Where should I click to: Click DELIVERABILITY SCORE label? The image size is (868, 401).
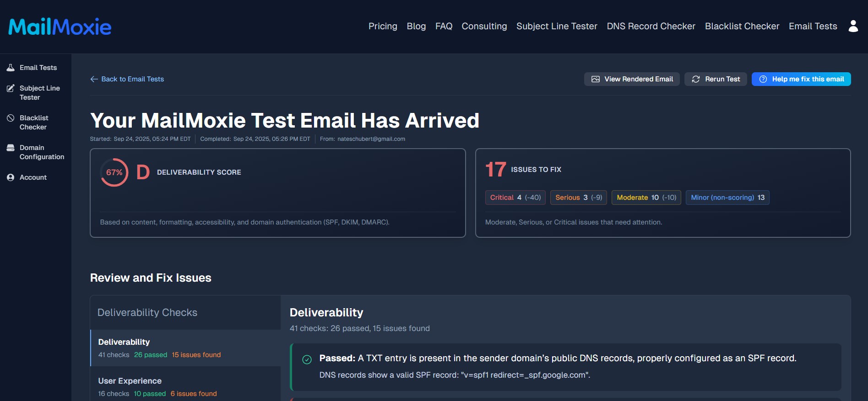pos(199,172)
